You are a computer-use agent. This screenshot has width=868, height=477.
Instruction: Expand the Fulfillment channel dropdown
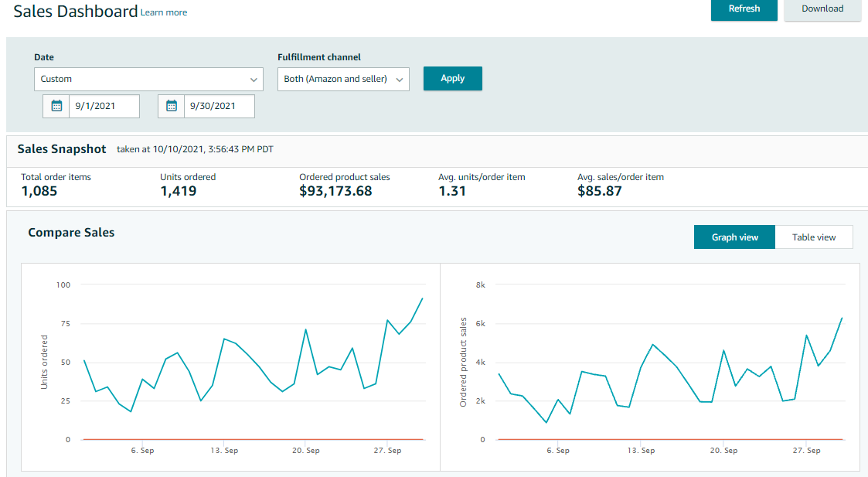(x=343, y=79)
